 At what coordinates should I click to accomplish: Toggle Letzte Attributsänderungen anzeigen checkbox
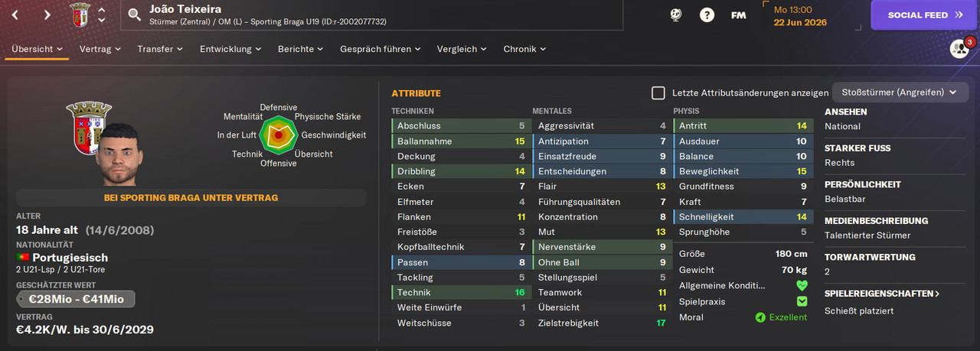[x=658, y=93]
